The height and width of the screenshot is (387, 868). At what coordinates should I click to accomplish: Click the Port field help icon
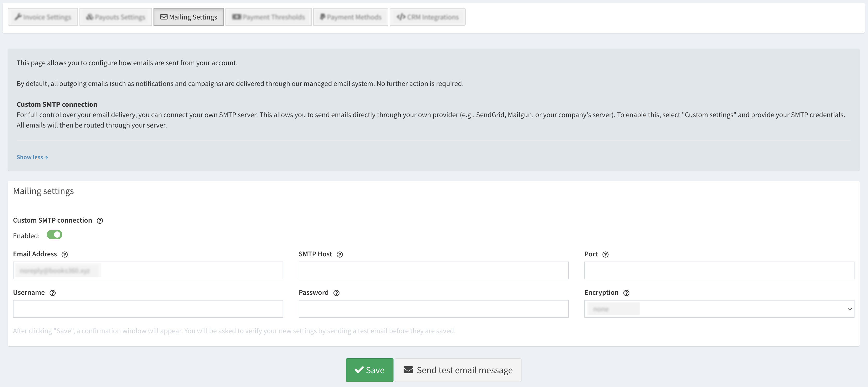point(605,255)
